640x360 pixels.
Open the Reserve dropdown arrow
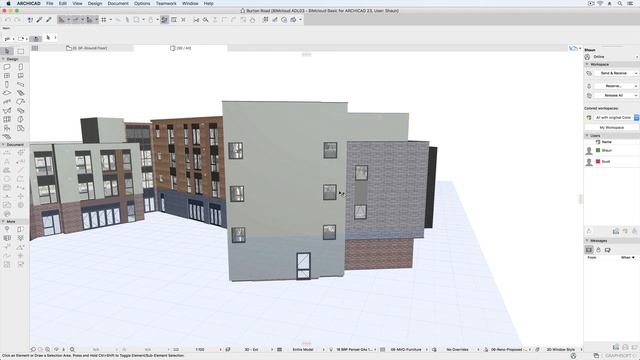point(636,86)
